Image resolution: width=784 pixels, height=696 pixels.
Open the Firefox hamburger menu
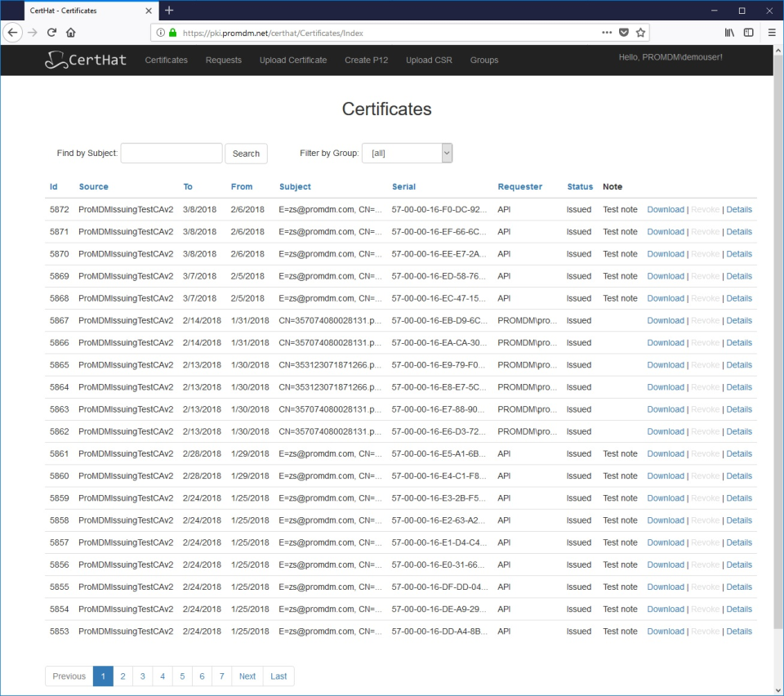point(771,34)
